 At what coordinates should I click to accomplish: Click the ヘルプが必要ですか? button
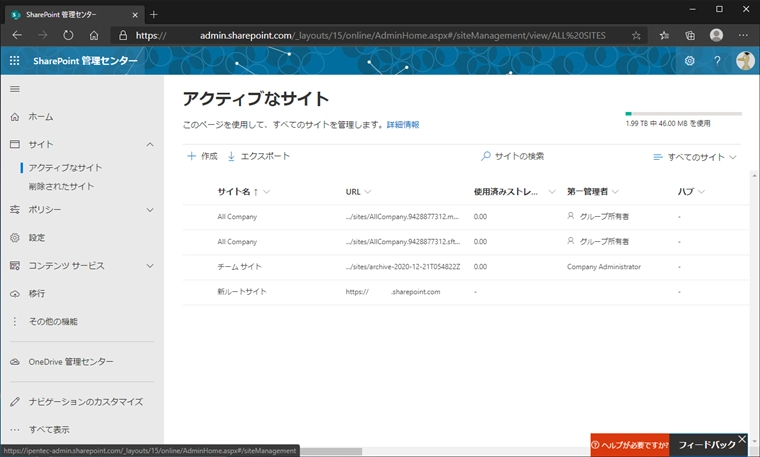[630, 445]
